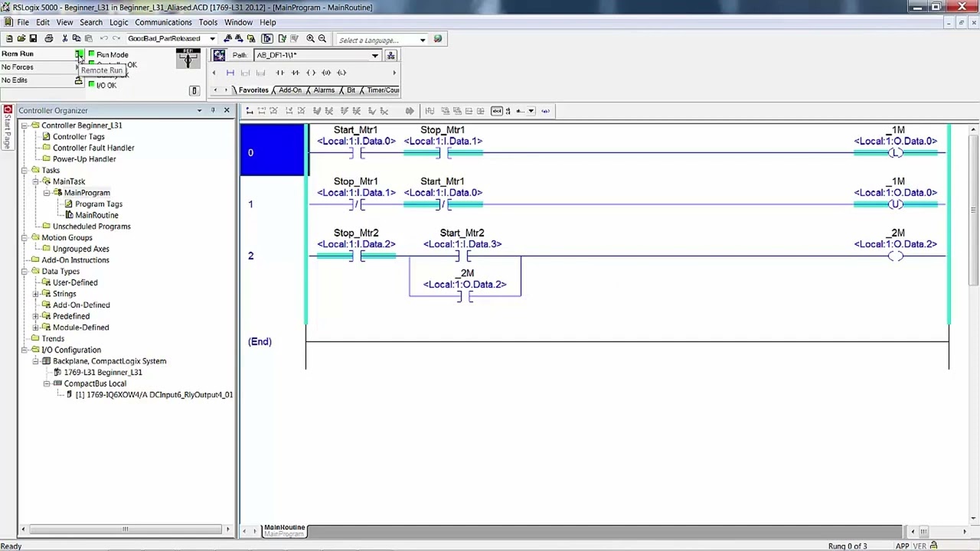The height and width of the screenshot is (551, 980).
Task: Insert an Output Unlatch (OTU) coil
Action: click(326, 73)
